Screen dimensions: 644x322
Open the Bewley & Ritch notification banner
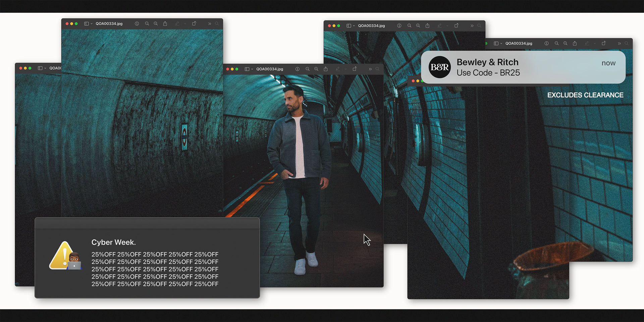click(523, 67)
